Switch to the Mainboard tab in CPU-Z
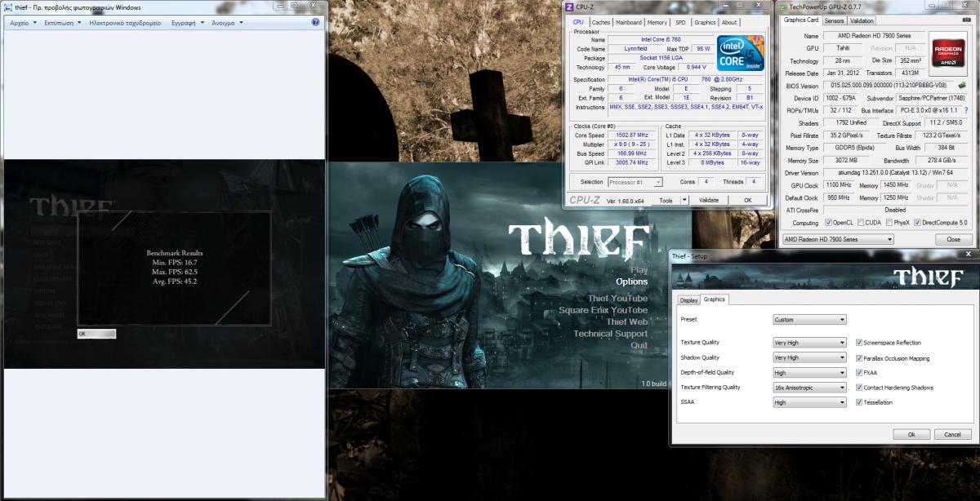980x501 pixels. (x=629, y=23)
